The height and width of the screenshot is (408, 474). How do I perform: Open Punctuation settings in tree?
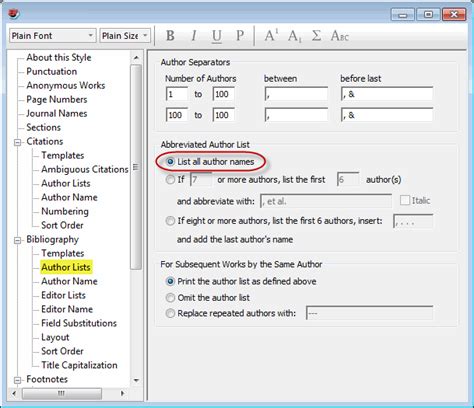(x=52, y=71)
